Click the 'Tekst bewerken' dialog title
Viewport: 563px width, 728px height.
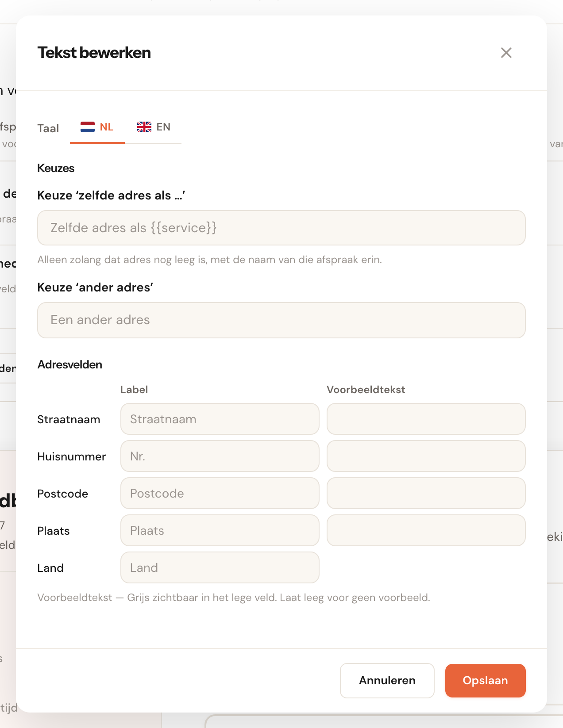tap(94, 53)
